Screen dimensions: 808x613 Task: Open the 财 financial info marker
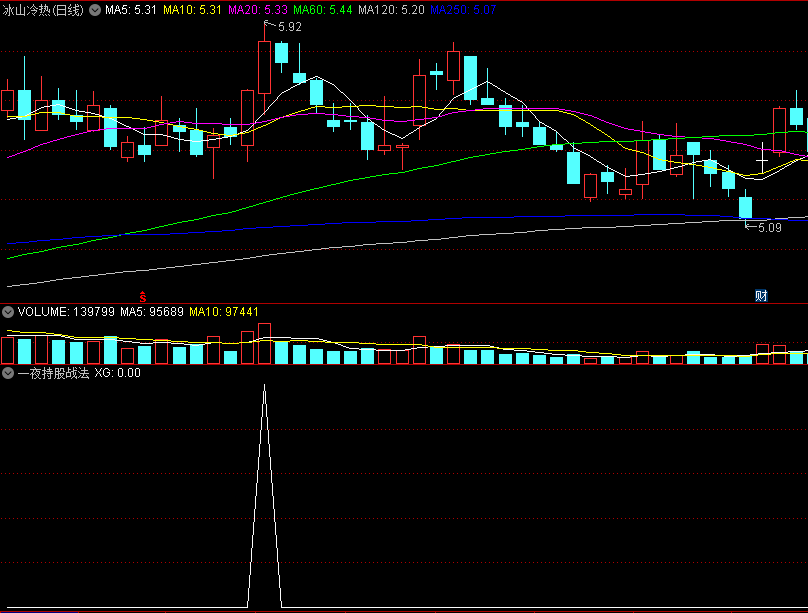[761, 296]
